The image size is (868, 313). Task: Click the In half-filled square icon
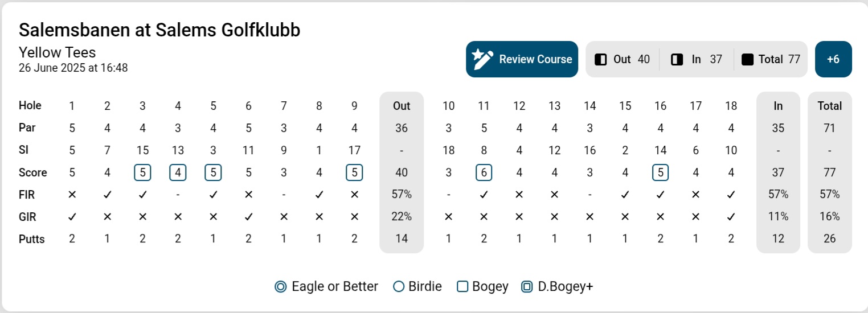pos(677,59)
